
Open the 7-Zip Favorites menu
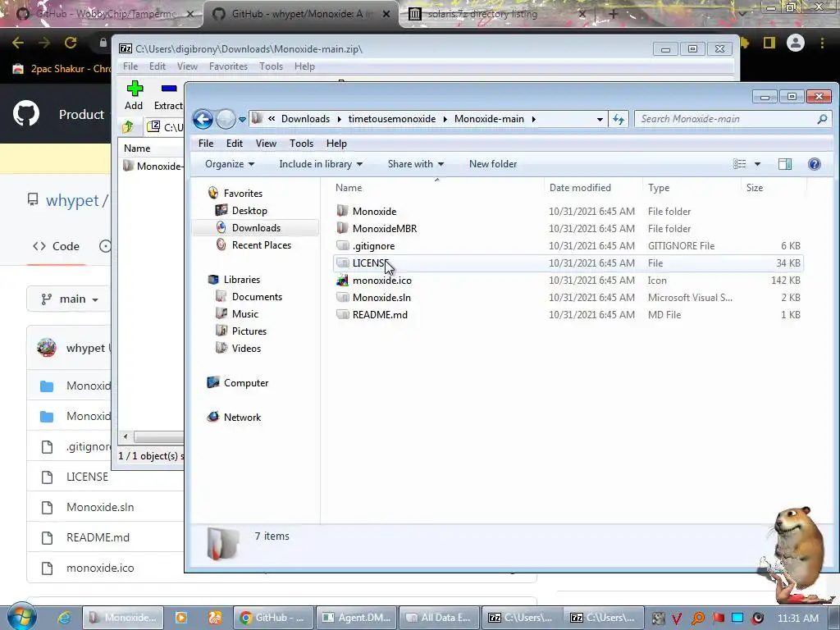point(228,66)
